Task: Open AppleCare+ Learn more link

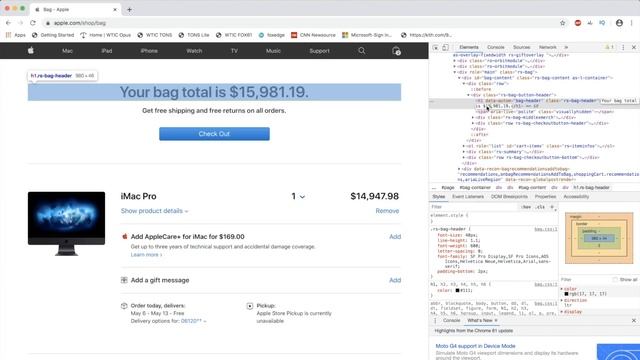Action: (x=146, y=255)
